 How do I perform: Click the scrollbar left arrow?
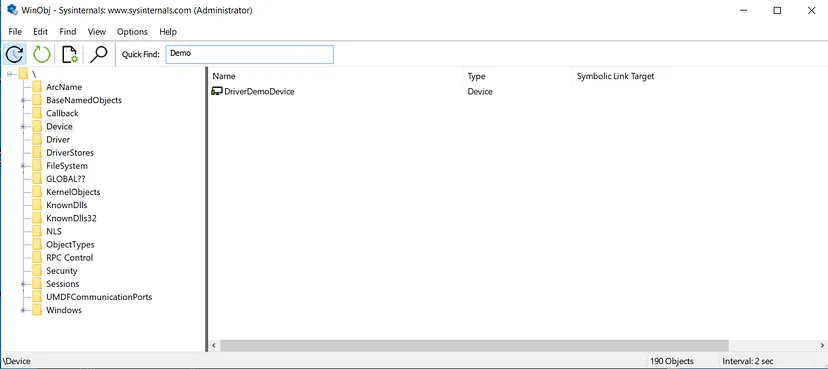214,345
